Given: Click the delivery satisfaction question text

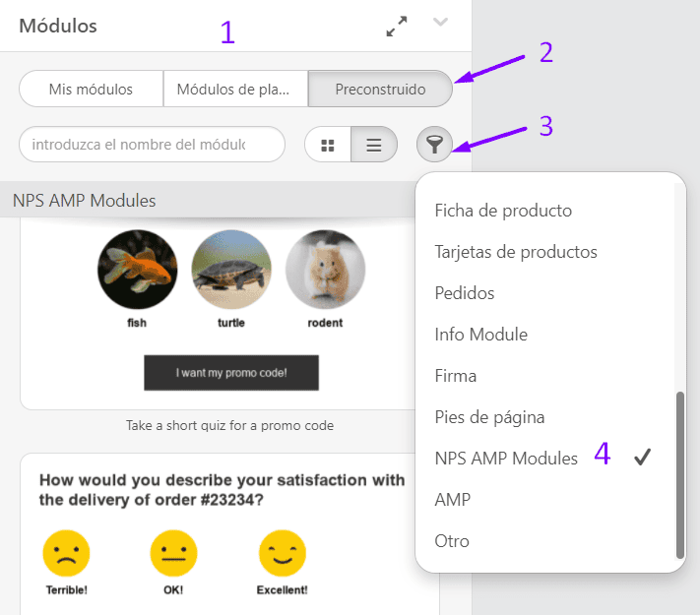Looking at the screenshot, I should coord(222,490).
